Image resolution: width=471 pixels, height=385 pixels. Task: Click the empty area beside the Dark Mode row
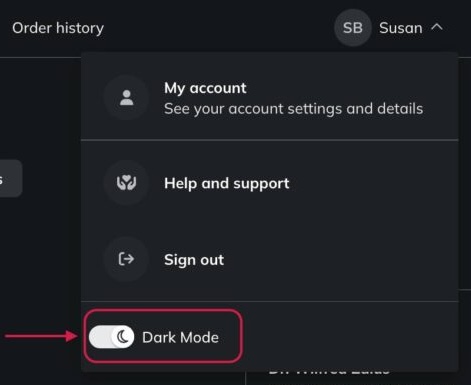click(350, 337)
